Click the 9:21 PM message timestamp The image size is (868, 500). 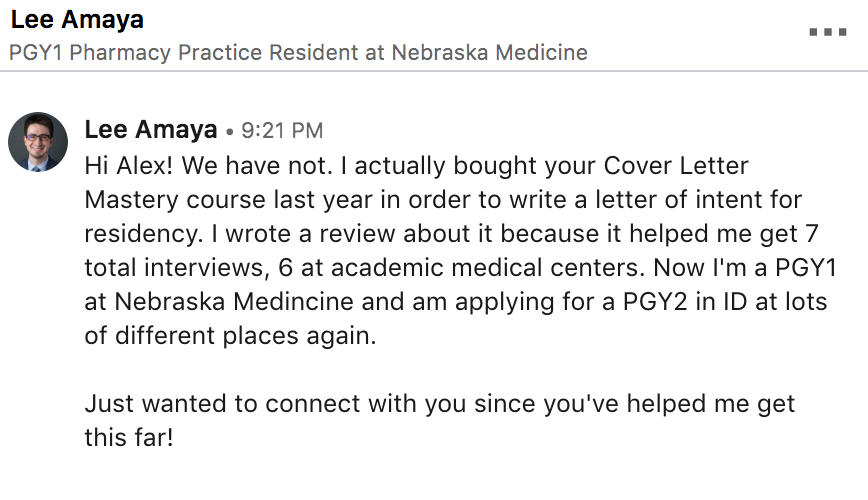coord(282,131)
